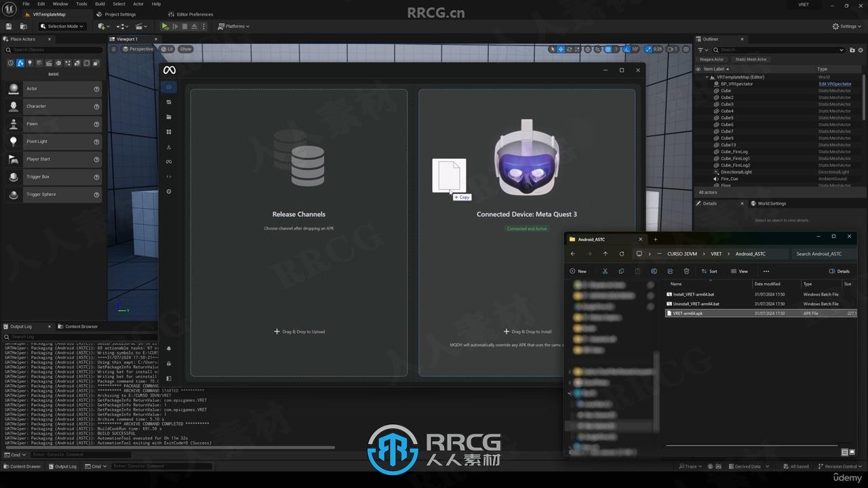Collapse the VRTemplateMap (Editor) tree node
The image size is (868, 488).
pyautogui.click(x=706, y=77)
